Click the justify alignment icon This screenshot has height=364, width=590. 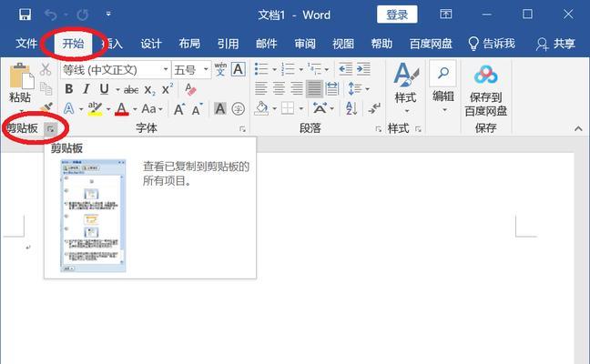[314, 89]
